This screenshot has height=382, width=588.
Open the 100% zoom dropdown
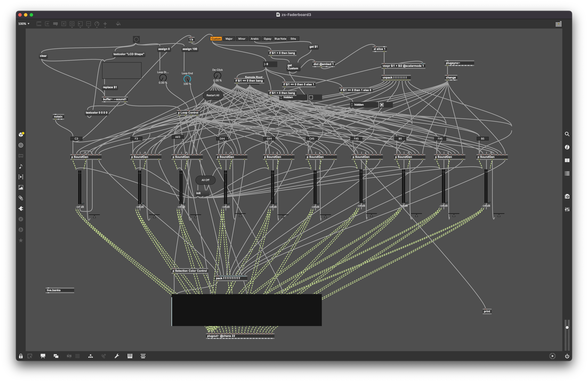pos(24,24)
